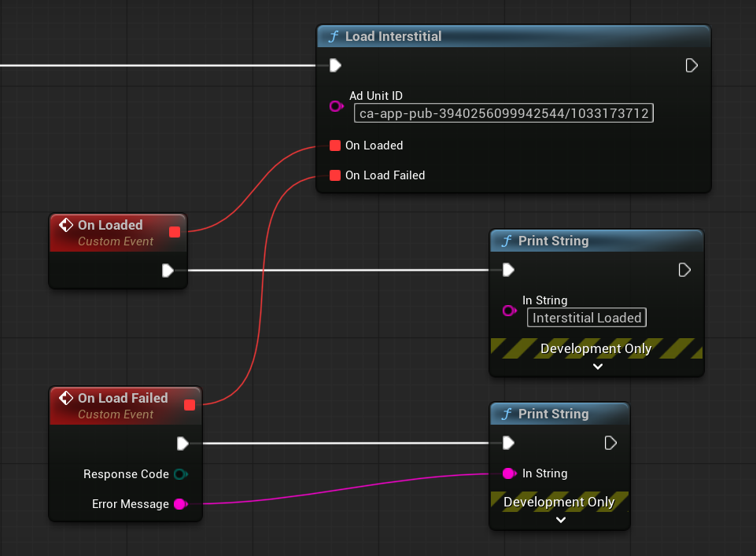The image size is (756, 556).
Task: Click In String pin beside Interstitial Loaded field
Action: pyautogui.click(x=509, y=311)
